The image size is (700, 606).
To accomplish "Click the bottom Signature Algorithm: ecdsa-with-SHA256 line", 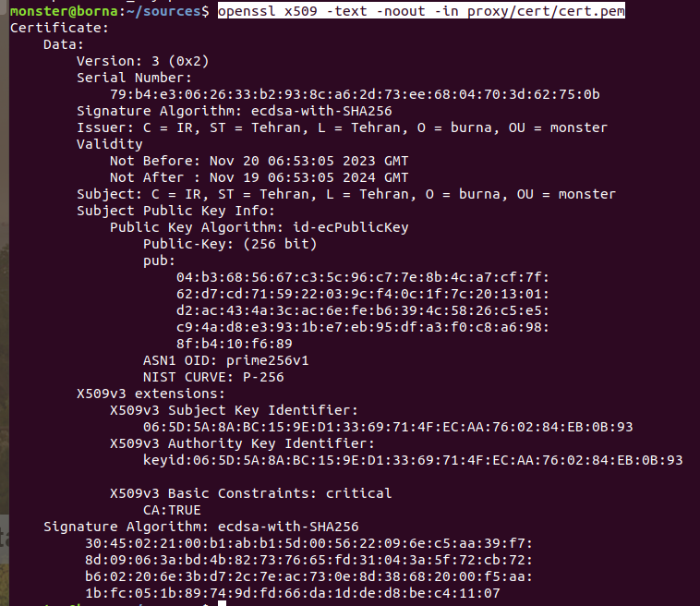I will [200, 527].
